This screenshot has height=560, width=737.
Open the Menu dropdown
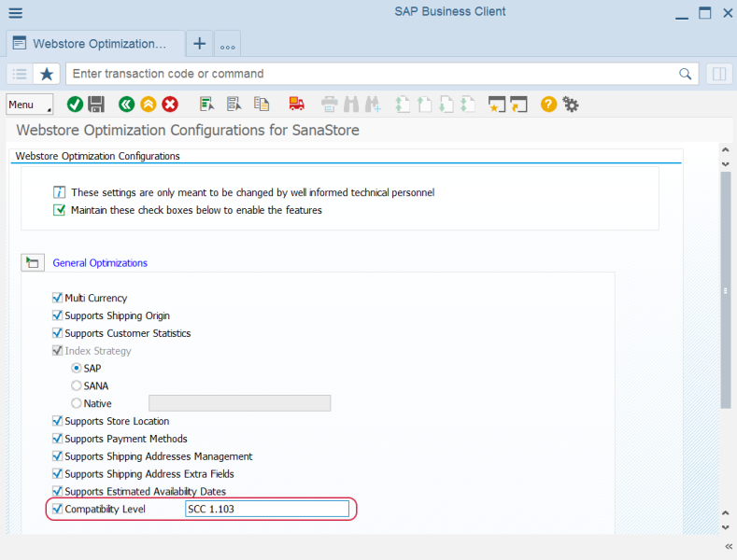point(30,105)
